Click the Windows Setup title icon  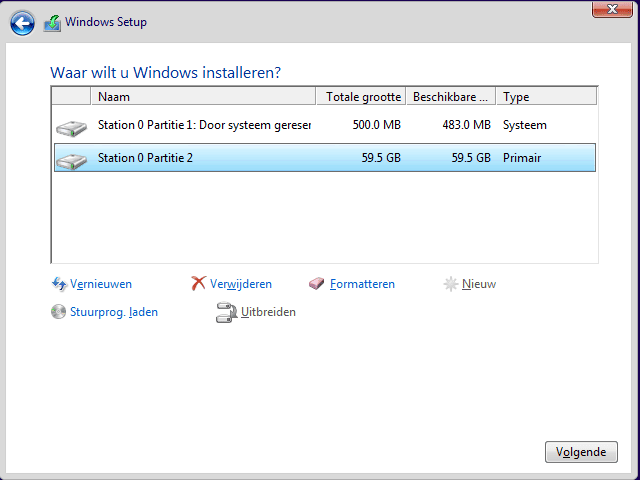(x=52, y=23)
